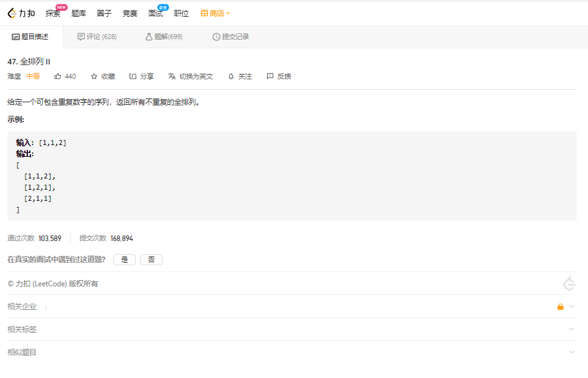Viewport: 588px width, 378px height.
Task: Click the 440 likes count
Action: (x=70, y=76)
